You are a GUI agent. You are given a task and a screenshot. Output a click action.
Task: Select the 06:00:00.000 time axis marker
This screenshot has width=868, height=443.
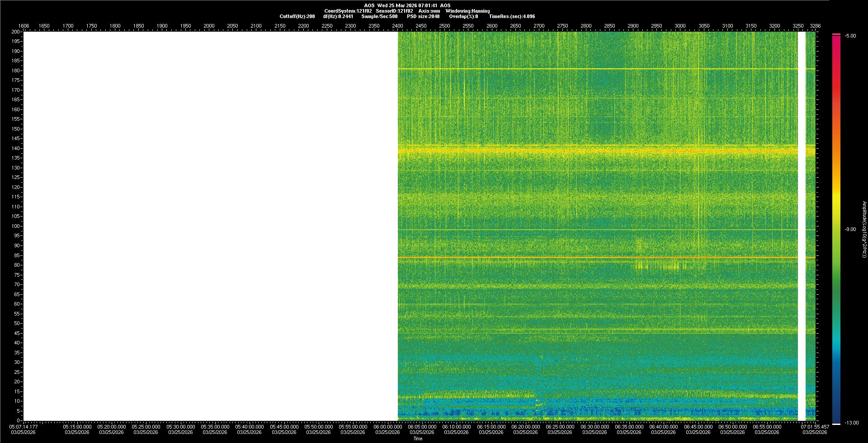[387, 427]
